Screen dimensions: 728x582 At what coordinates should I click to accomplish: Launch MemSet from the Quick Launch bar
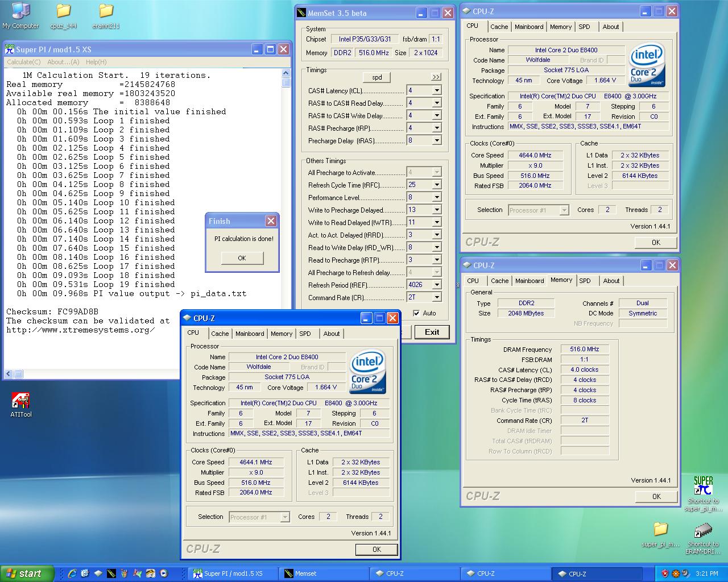tap(111, 573)
